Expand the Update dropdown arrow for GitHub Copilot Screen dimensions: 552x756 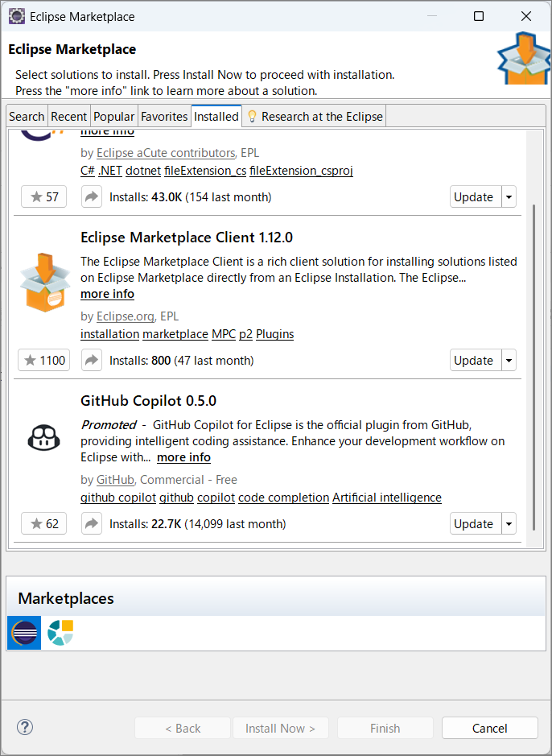(509, 523)
